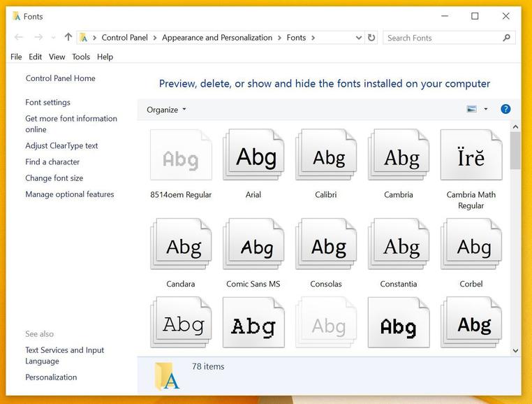
Task: Select the Calibri font family icon
Action: point(326,155)
